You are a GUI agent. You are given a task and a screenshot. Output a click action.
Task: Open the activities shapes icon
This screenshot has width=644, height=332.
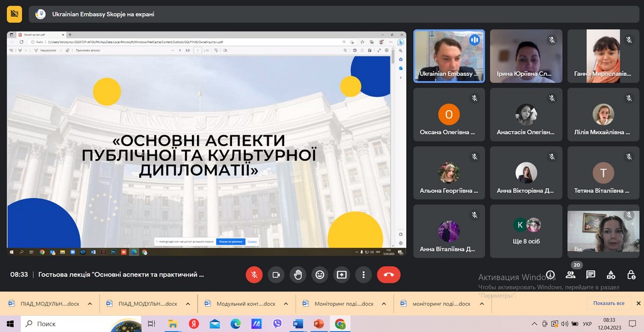pyautogui.click(x=611, y=275)
